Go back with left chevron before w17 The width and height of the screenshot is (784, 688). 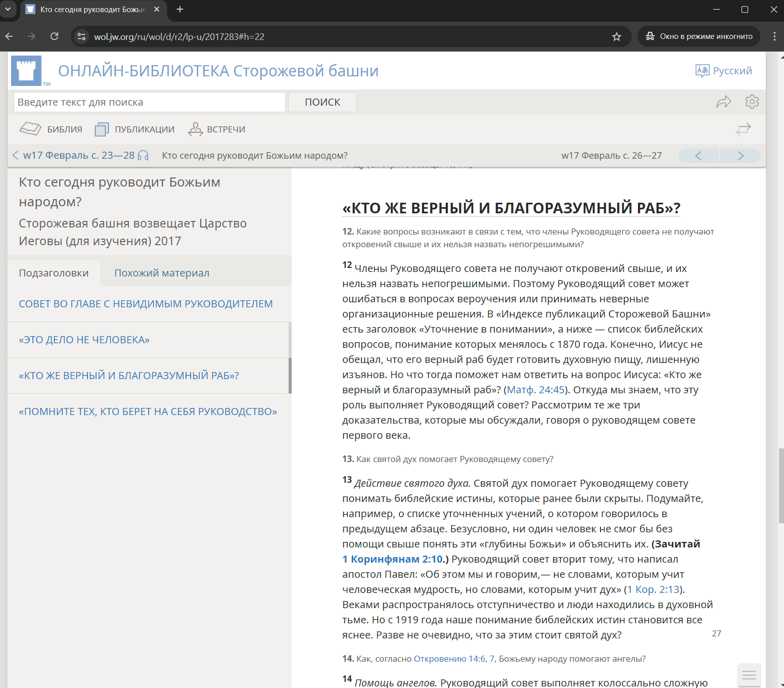coord(15,155)
